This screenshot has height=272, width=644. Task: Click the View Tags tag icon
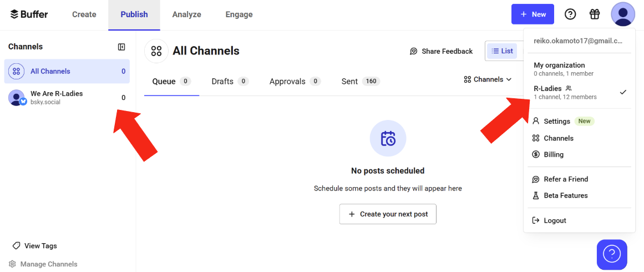pos(17,246)
